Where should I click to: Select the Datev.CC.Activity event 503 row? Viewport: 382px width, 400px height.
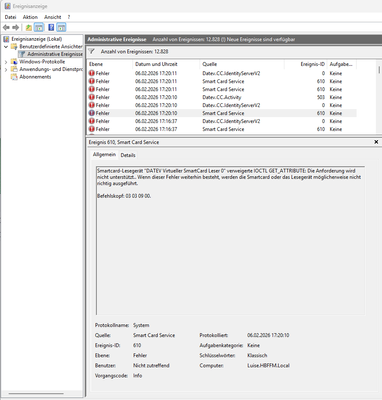[221, 97]
